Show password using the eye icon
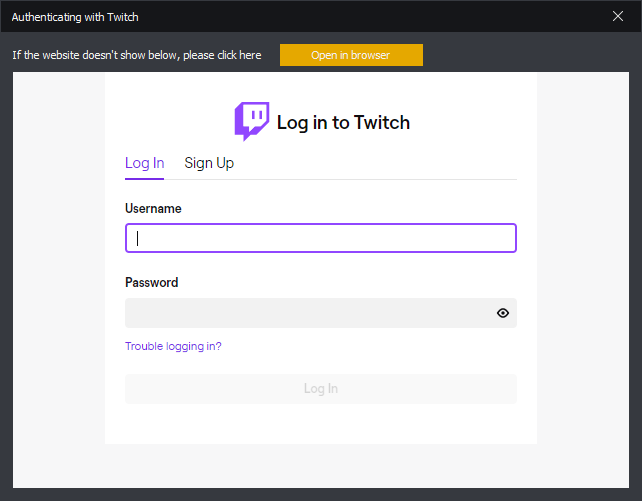Screen dimensions: 642x501 pyautogui.click(x=503, y=313)
